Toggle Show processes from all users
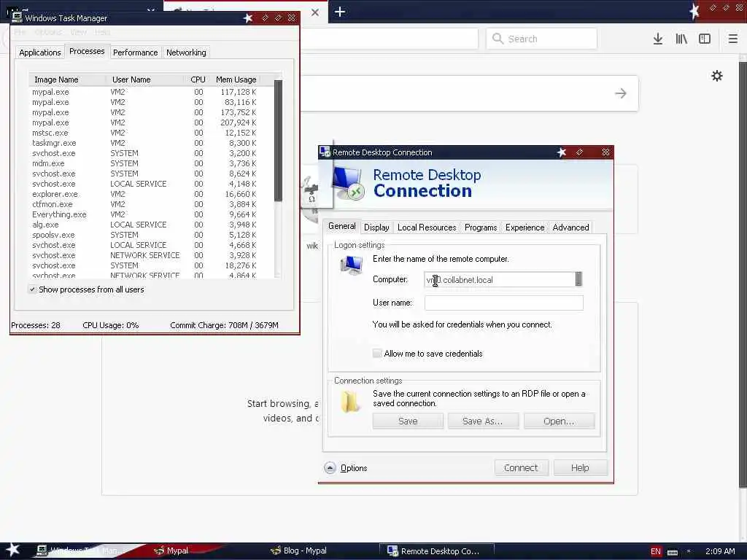747x560 pixels. 32,289
